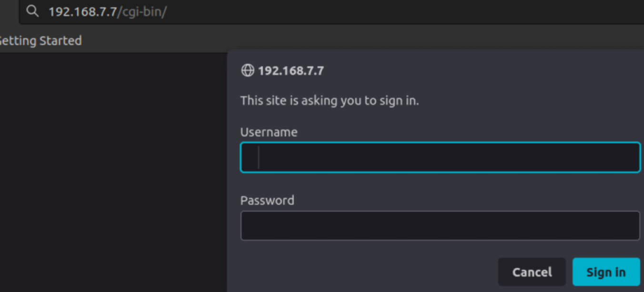Click the 192.168.7.7 host in address bar

coord(82,12)
